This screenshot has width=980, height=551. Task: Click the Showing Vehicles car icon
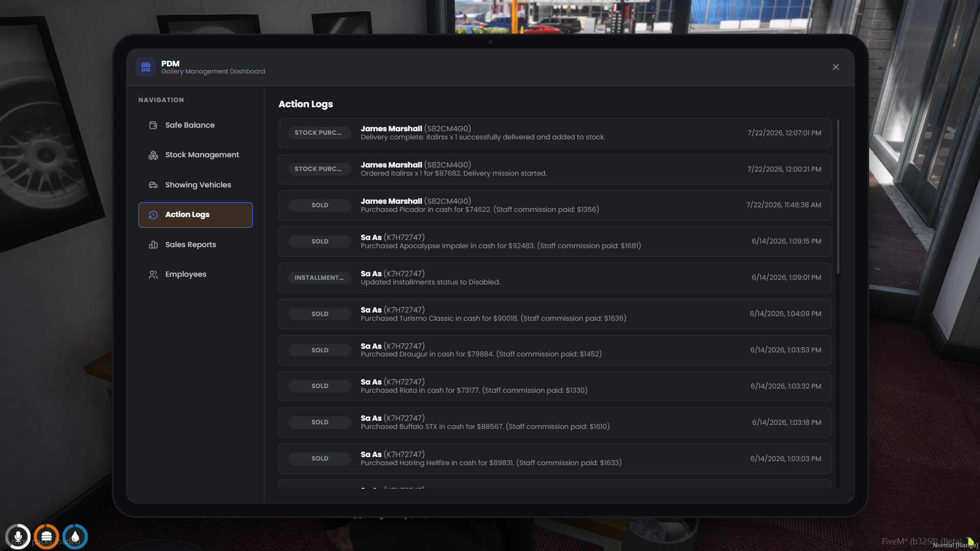(153, 185)
